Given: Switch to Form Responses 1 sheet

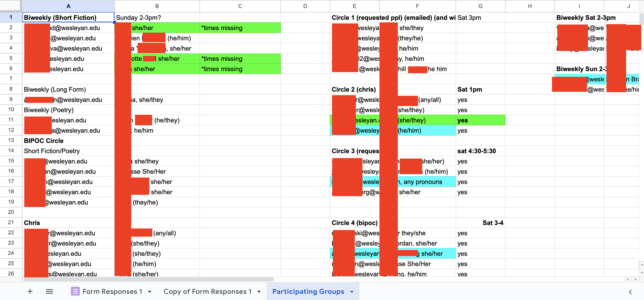Looking at the screenshot, I should [x=112, y=291].
